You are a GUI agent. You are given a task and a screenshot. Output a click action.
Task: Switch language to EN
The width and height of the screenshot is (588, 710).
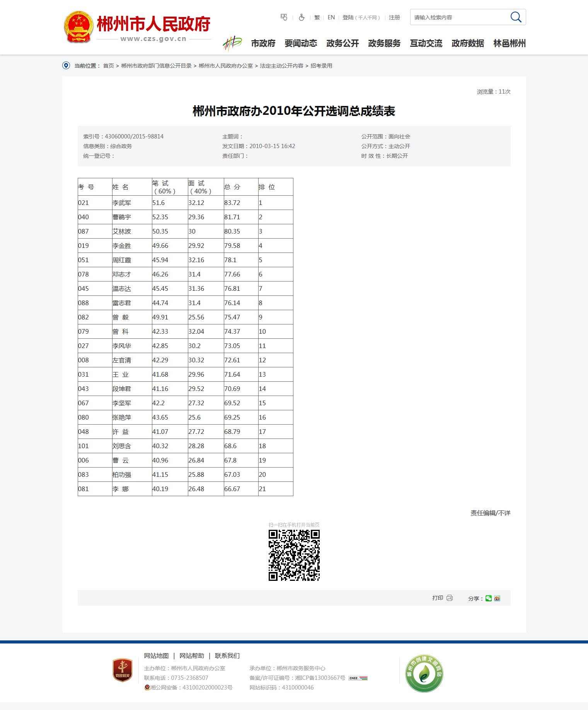click(x=331, y=17)
